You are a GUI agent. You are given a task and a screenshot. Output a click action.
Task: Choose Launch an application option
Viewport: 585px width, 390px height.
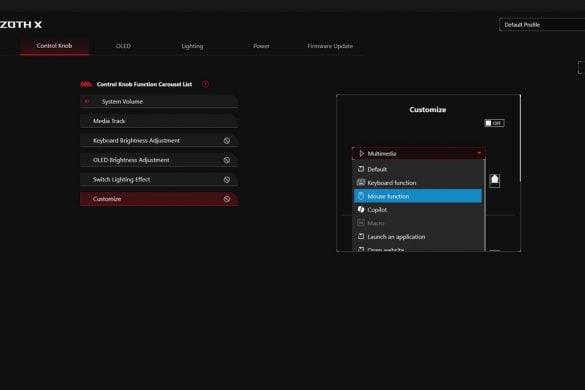coord(418,237)
